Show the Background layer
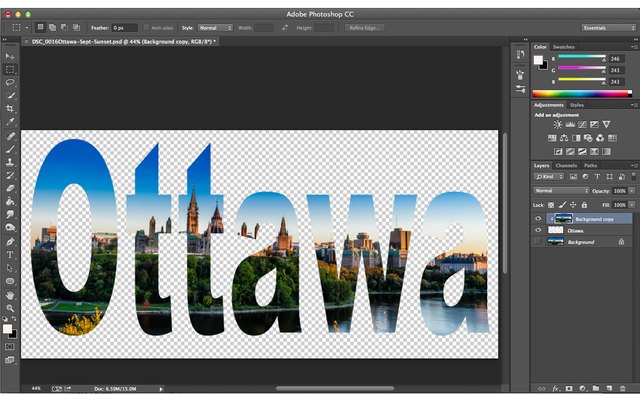The image size is (640, 394). 538,242
